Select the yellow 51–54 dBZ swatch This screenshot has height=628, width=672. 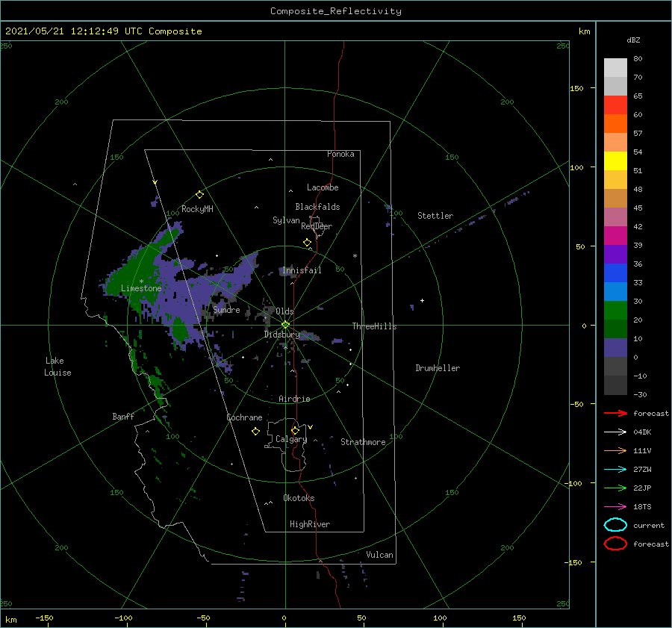pos(615,161)
